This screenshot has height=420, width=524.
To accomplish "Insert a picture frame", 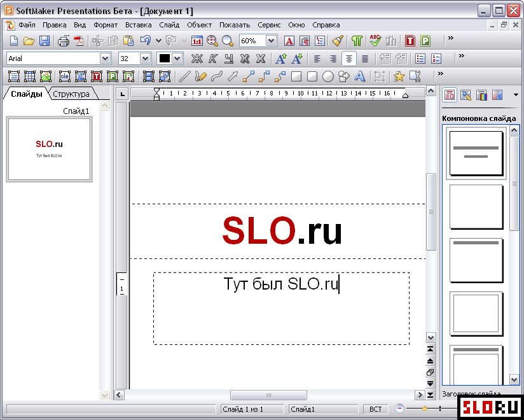I will click(x=45, y=76).
